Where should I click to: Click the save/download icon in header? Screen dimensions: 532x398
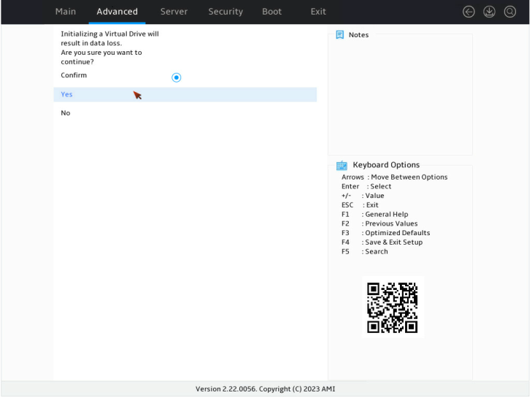pyautogui.click(x=489, y=12)
